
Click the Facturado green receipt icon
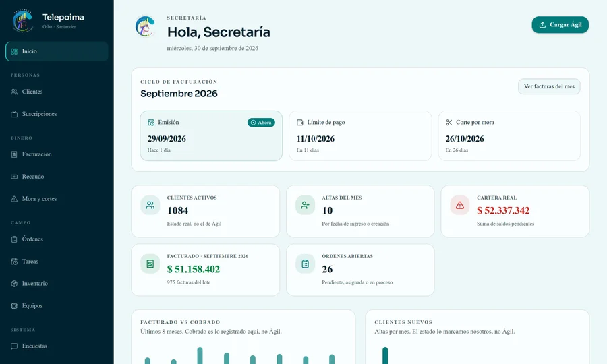[x=150, y=264]
